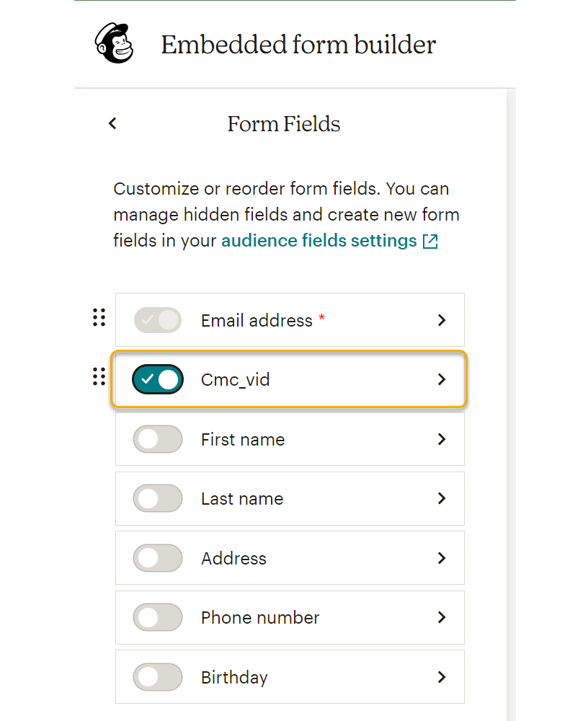Disable the Cmc_vid field toggle

[158, 379]
